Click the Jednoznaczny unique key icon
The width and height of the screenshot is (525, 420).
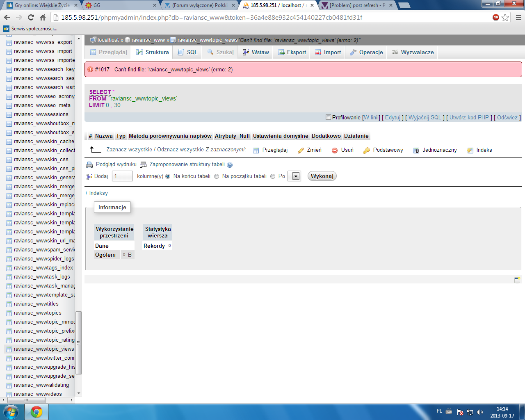(x=416, y=151)
